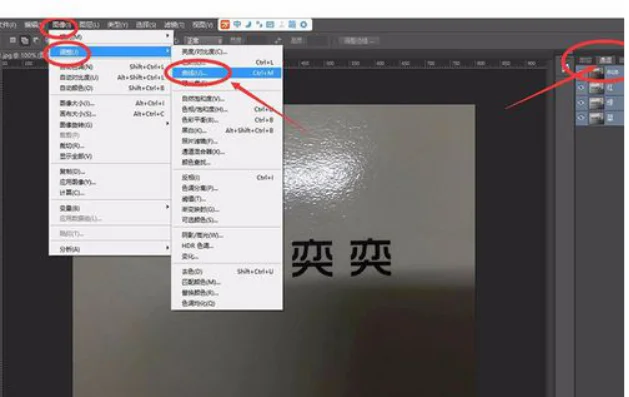Viewport: 629px width, 397px height.
Task: Select the 蓝 channel thumbnail
Action: click(596, 117)
